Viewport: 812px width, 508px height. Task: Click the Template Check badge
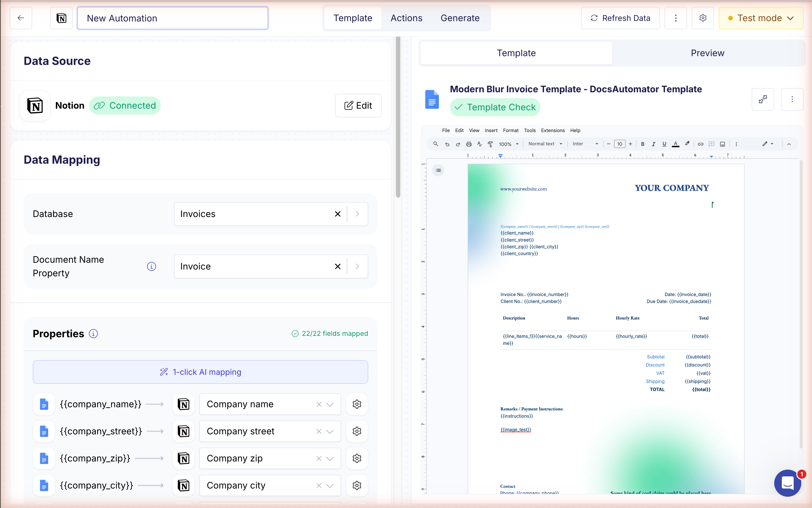[x=495, y=107]
